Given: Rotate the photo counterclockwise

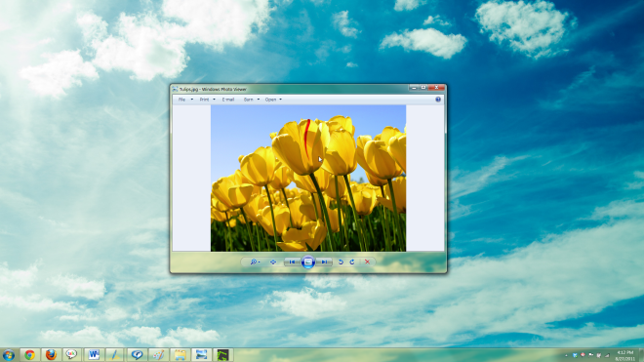Looking at the screenshot, I should (341, 261).
